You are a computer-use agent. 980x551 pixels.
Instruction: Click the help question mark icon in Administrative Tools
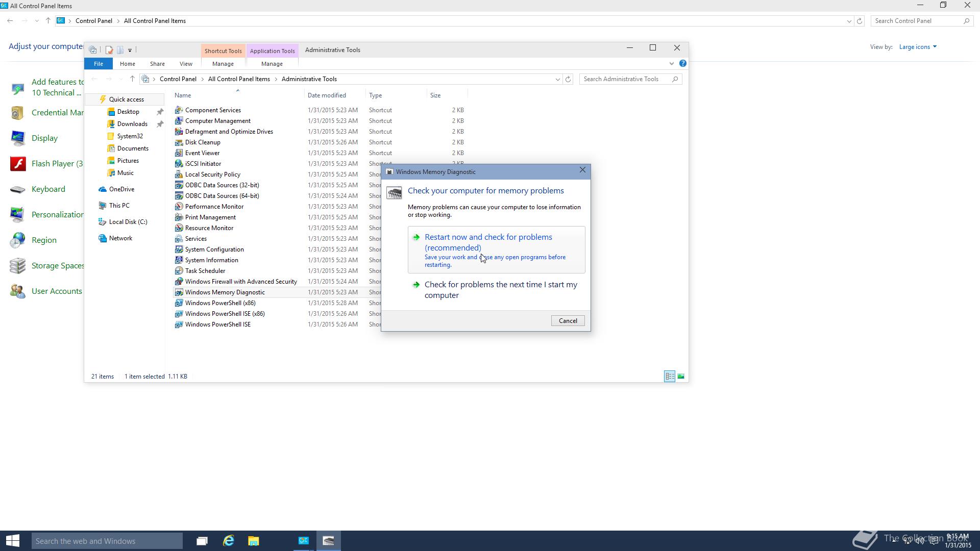tap(682, 64)
